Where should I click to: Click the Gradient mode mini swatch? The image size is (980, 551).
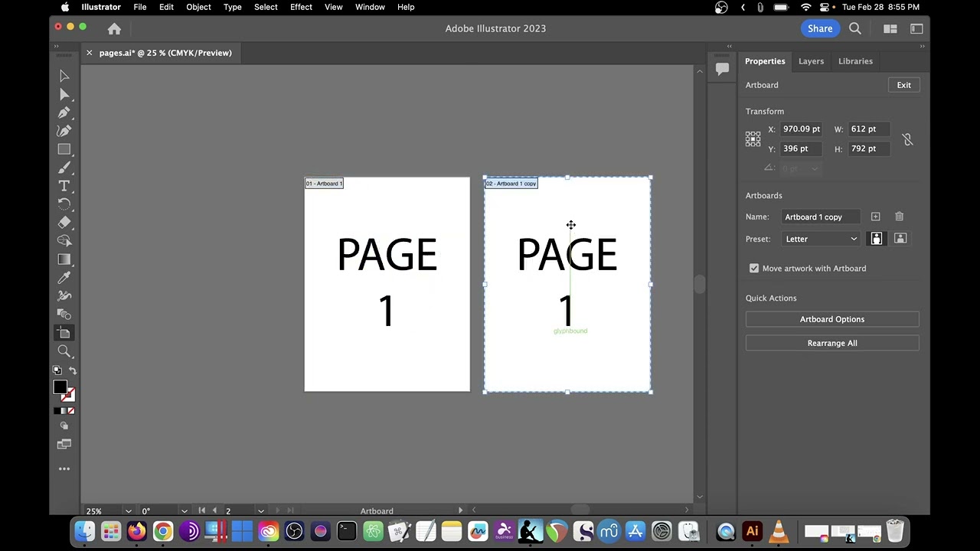tap(64, 411)
